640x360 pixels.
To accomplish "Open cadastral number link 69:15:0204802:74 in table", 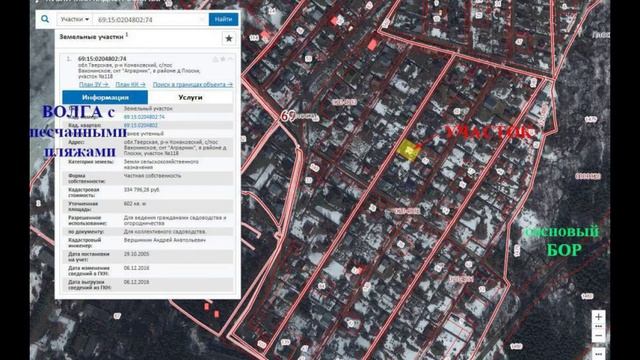I will click(x=144, y=117).
